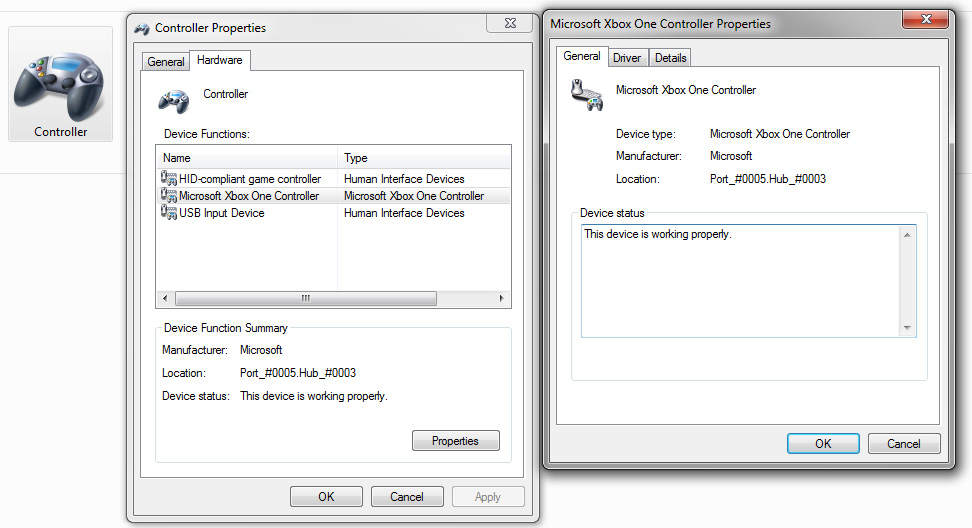Close the Xbox One Controller Properties window

925,20
